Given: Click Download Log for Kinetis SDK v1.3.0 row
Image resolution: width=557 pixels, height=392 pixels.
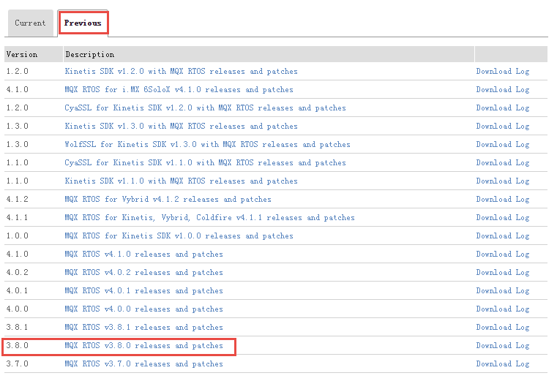Looking at the screenshot, I should (503, 127).
